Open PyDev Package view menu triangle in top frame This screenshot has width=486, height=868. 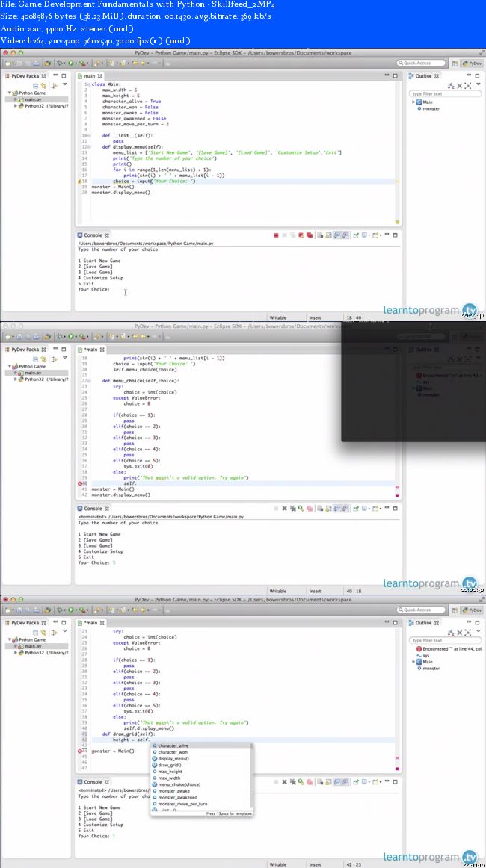(65, 84)
